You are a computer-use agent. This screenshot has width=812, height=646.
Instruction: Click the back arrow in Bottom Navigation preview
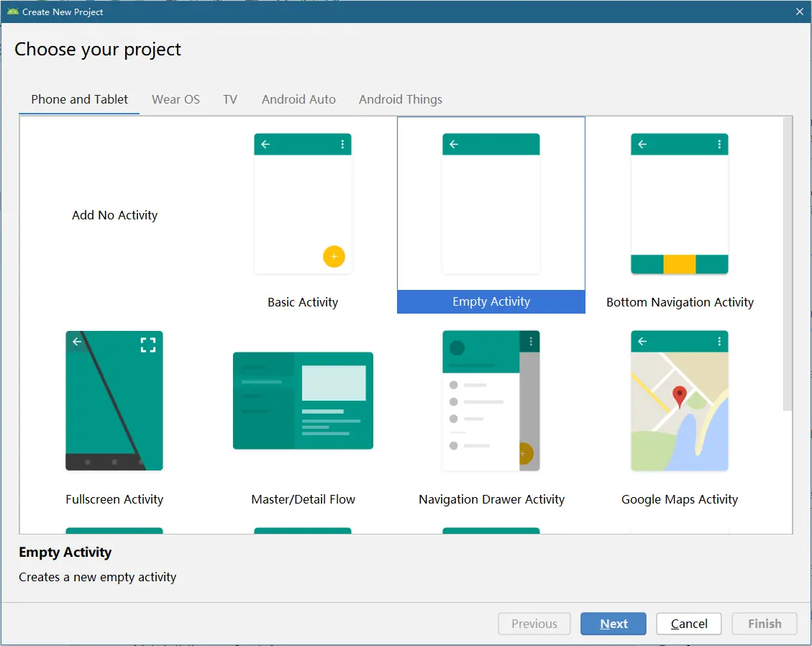pos(643,144)
